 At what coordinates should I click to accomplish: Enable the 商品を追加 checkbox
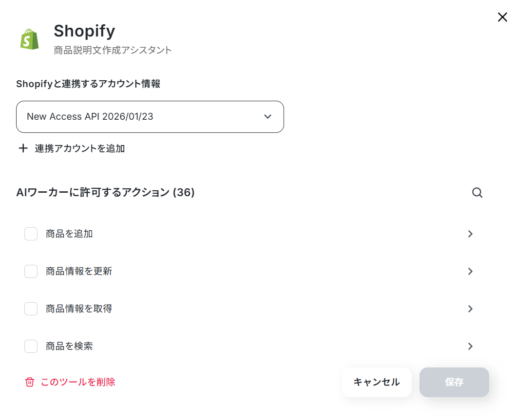[31, 234]
